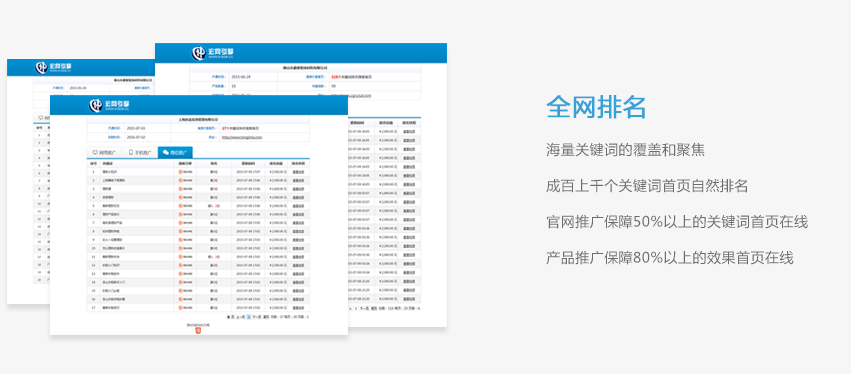
Task: Go to the next page in front table pagination
Action: pos(257,316)
